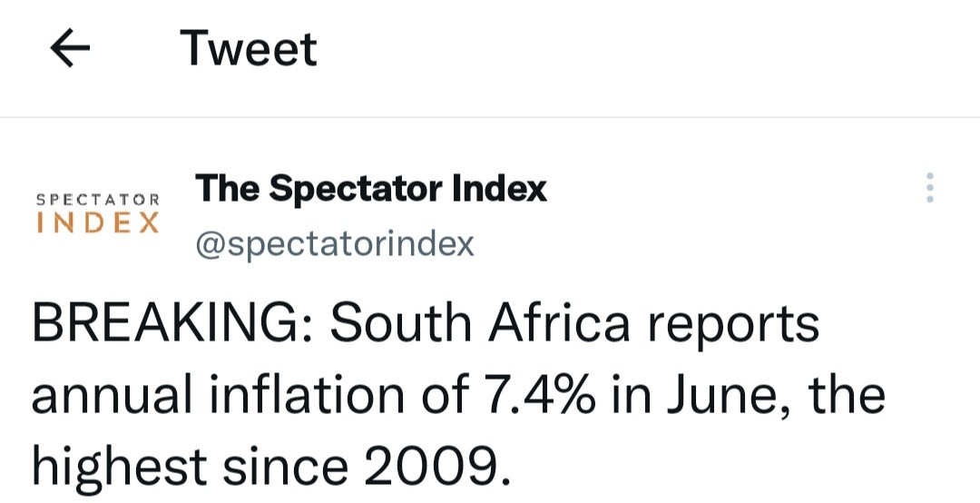
Task: Open The Spectator Index display name
Action: (x=370, y=188)
